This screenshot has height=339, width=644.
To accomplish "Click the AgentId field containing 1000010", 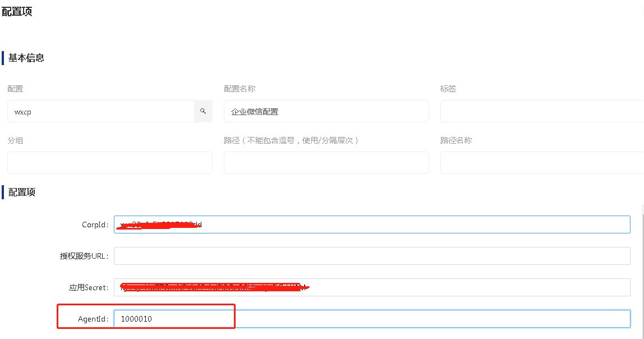I will pos(372,319).
